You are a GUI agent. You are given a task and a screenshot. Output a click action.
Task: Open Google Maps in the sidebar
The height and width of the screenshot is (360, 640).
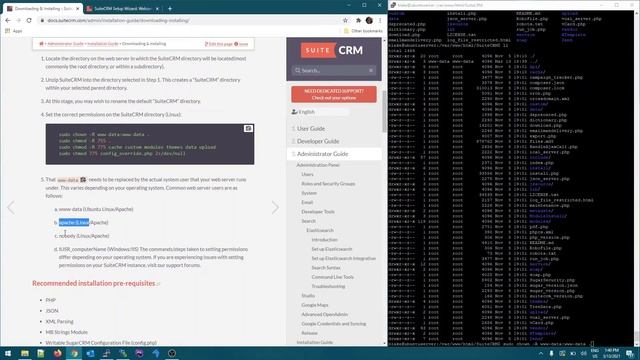[x=315, y=305]
